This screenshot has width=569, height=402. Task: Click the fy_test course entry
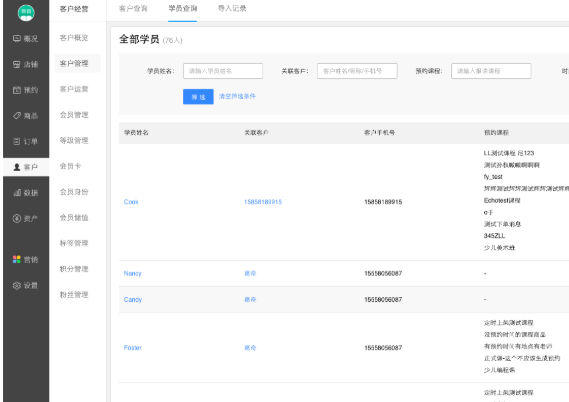[x=493, y=177]
